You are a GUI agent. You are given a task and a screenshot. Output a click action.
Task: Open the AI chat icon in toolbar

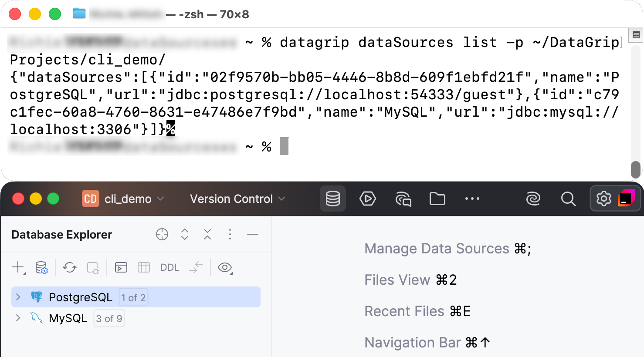[x=403, y=199]
